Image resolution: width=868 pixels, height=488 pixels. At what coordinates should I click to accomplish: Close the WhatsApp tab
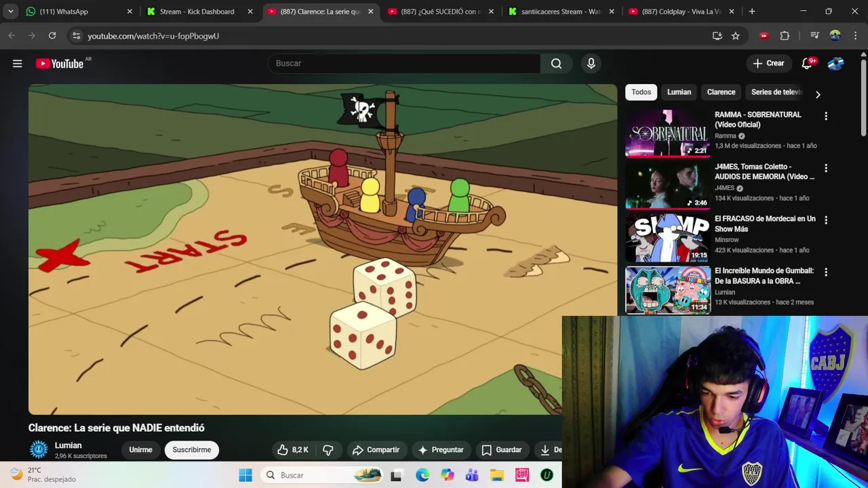[130, 12]
